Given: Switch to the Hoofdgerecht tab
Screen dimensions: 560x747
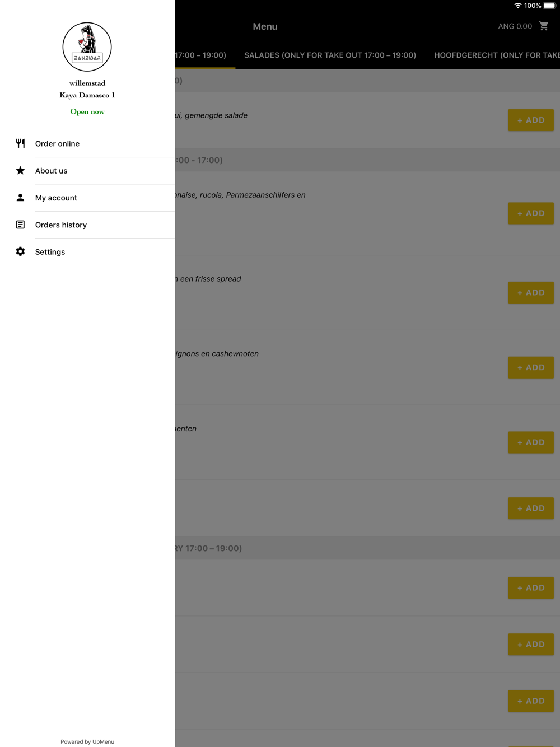Looking at the screenshot, I should point(497,55).
